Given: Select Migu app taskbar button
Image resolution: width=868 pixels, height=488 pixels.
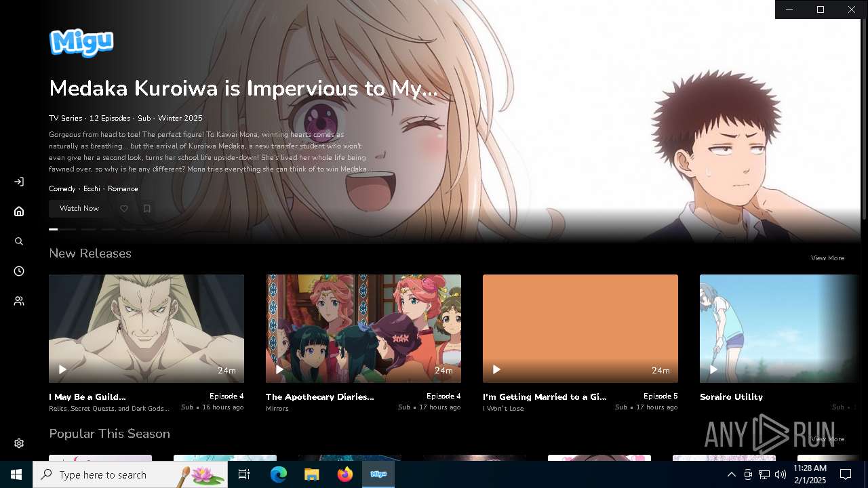Looking at the screenshot, I should (378, 474).
